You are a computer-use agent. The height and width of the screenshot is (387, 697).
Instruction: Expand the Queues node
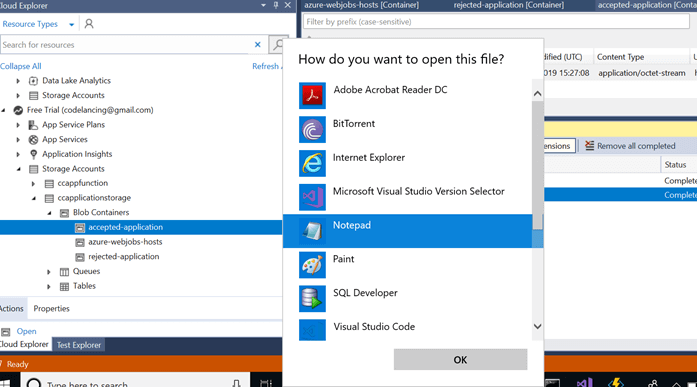tap(49, 271)
